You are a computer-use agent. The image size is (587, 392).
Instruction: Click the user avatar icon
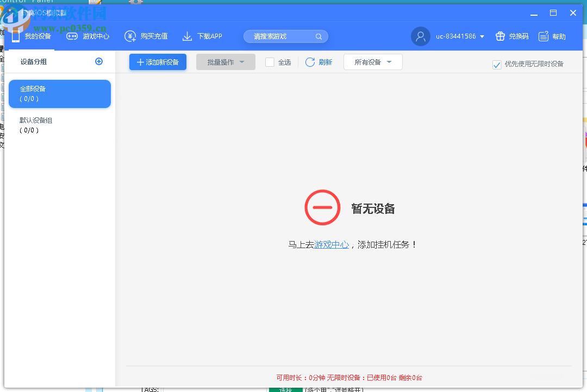(420, 36)
